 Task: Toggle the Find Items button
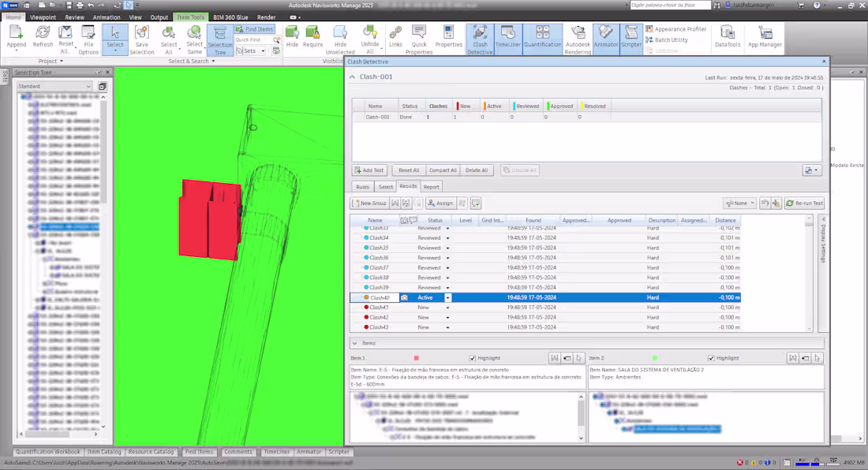[253, 29]
